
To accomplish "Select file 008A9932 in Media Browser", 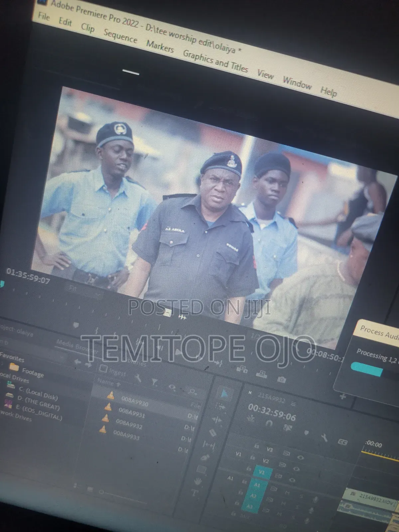I will pos(129,424).
